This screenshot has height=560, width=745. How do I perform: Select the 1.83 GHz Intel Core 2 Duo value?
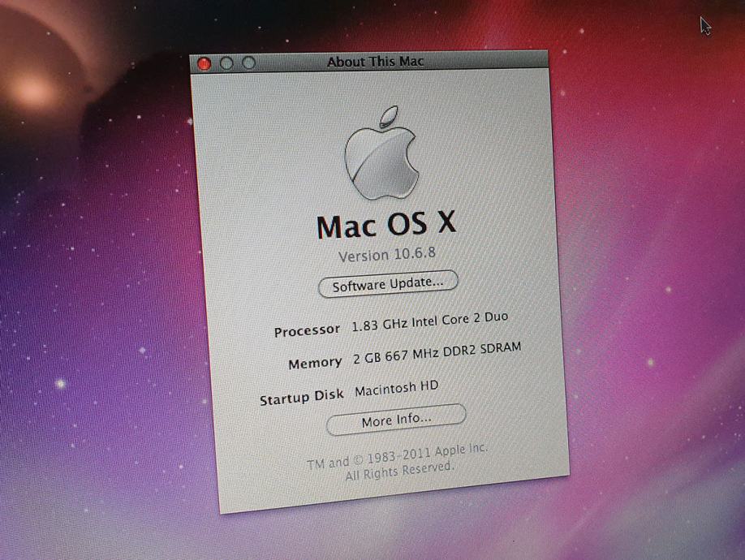point(430,321)
